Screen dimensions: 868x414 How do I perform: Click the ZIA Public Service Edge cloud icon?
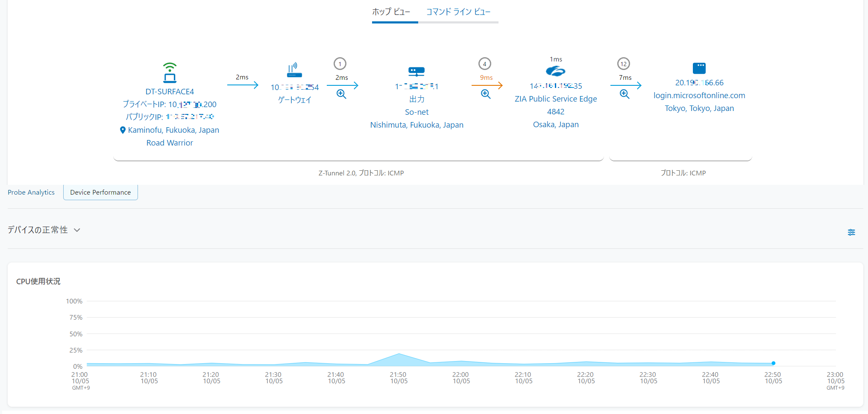pyautogui.click(x=556, y=71)
